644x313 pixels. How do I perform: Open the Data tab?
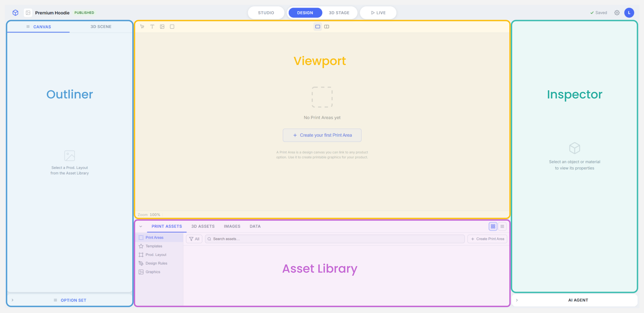click(255, 226)
